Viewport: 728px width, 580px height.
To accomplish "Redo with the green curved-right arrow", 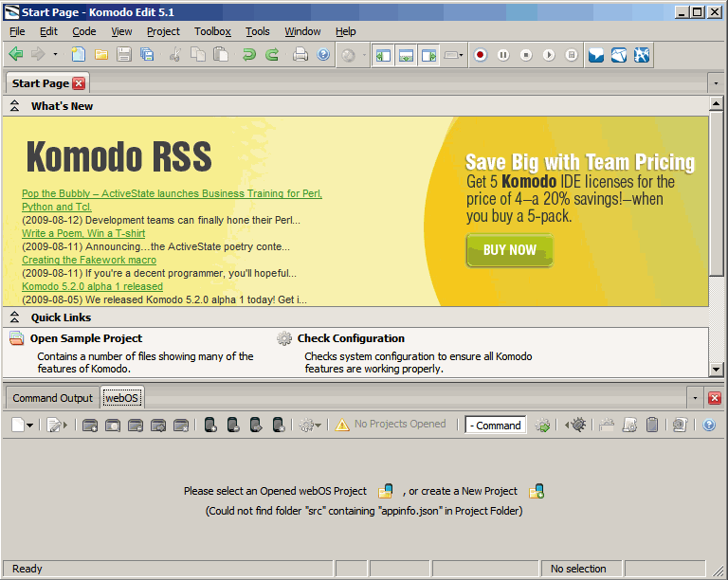I will pyautogui.click(x=272, y=55).
